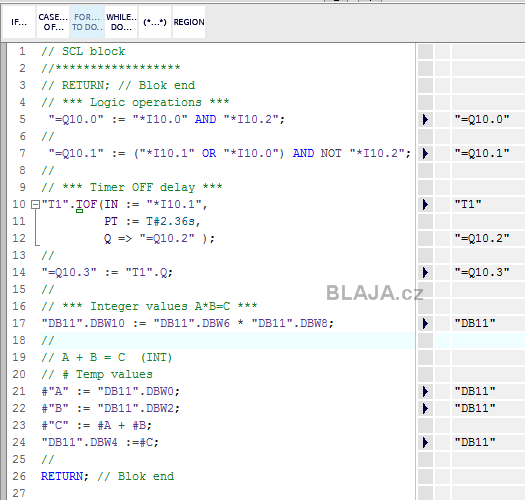The image size is (525, 500).
Task: Click the #A + #B expression on line 23
Action: 122,426
